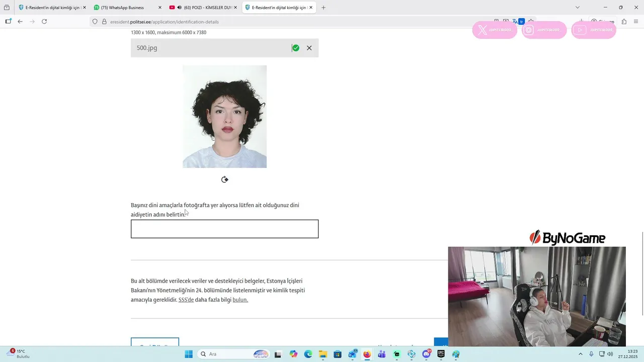Open Discord from the taskbar
The height and width of the screenshot is (362, 644).
click(427, 354)
